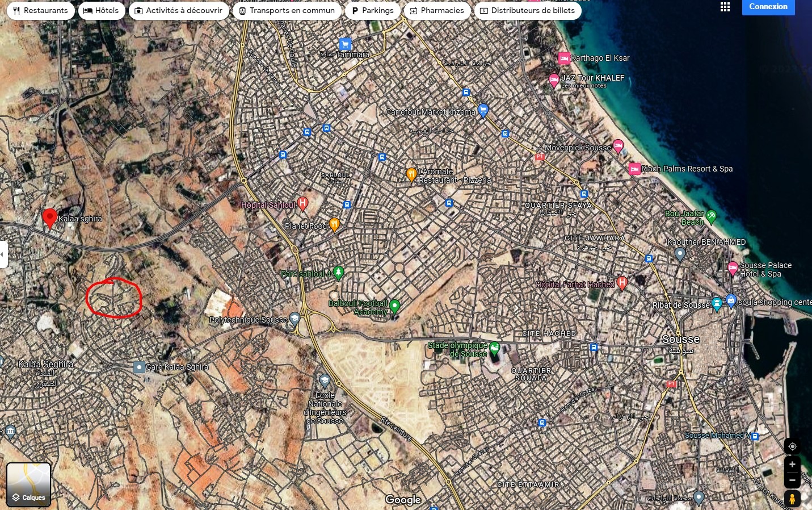Click the Connexion sign-in button
Viewport: 812px width, 510px height.
pos(768,7)
